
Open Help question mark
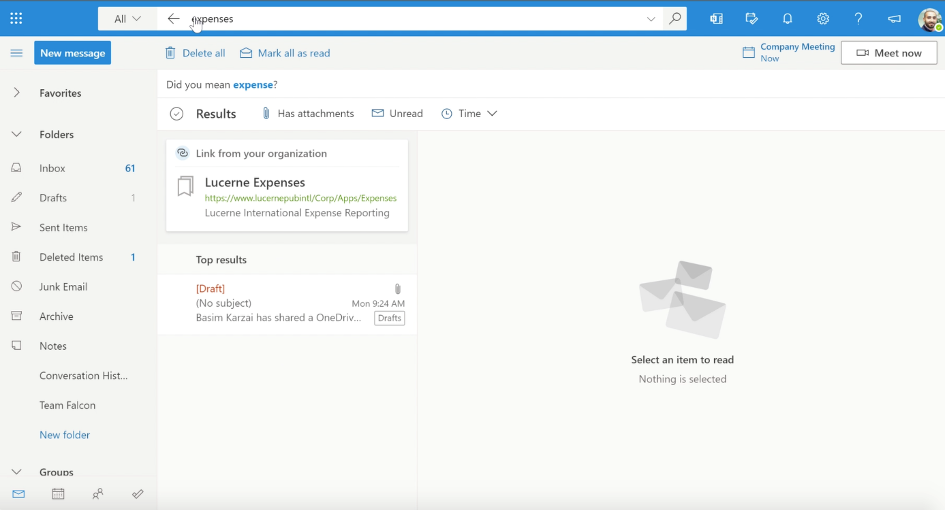point(858,19)
